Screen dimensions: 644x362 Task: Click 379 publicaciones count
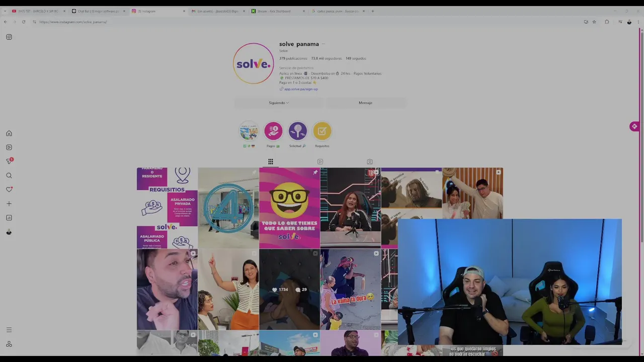[293, 58]
